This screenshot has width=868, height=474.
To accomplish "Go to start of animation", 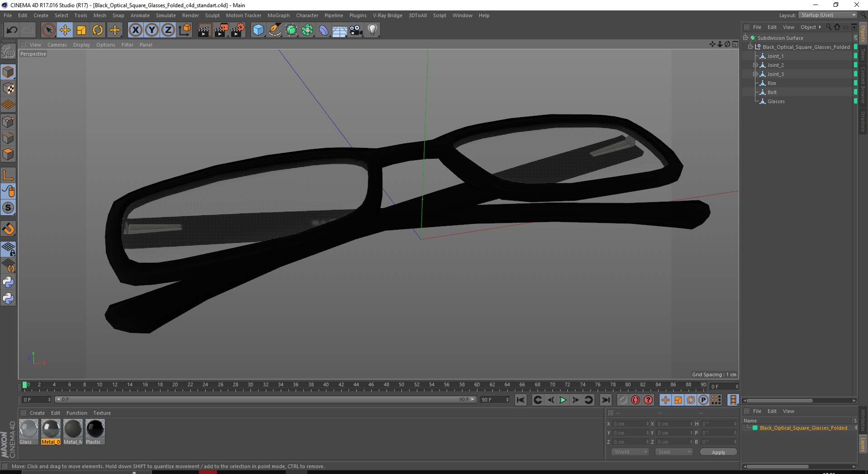I will click(x=521, y=400).
